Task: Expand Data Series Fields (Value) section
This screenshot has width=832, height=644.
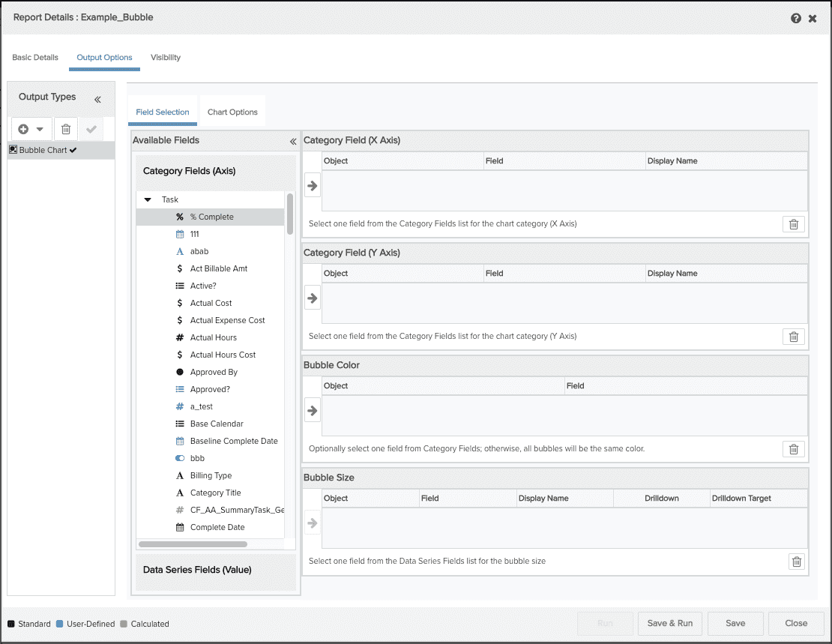Action: 197,570
